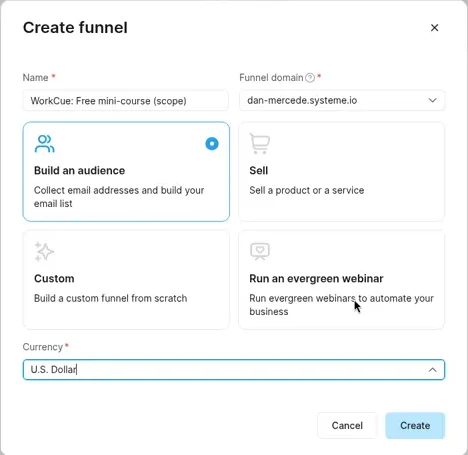468x455 pixels.
Task: Open the Funnel domain dropdown
Action: [342, 100]
